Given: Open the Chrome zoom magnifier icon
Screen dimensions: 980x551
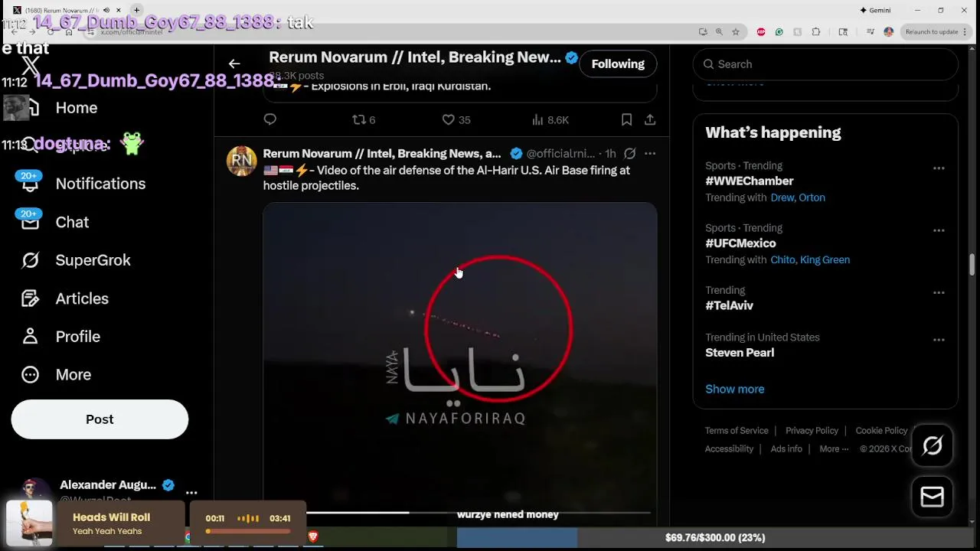Looking at the screenshot, I should coord(719,31).
